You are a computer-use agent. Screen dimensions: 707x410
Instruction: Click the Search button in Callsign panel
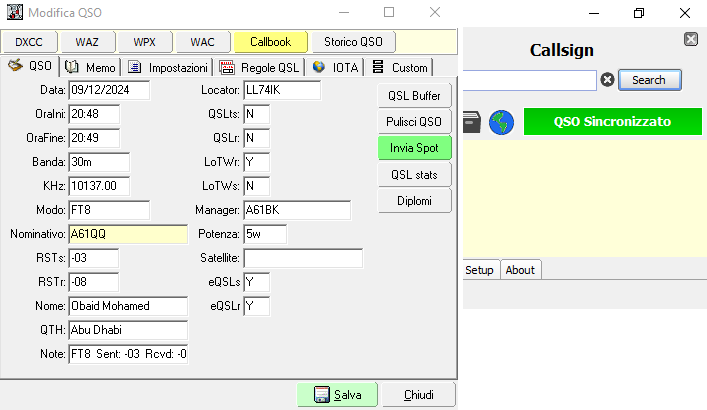coord(649,80)
